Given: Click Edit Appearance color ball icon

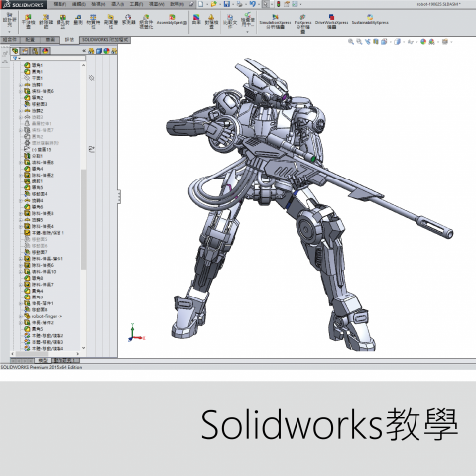Looking at the screenshot, I should coord(423,42).
